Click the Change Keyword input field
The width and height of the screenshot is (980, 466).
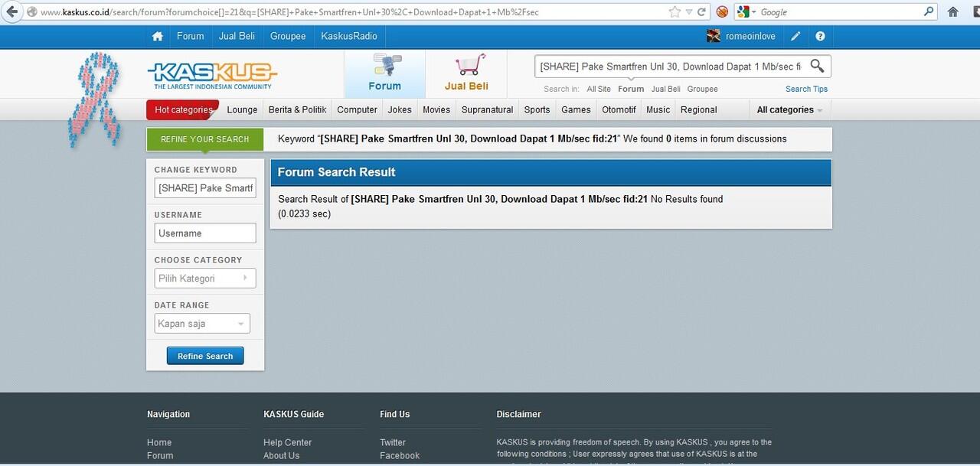(x=205, y=188)
